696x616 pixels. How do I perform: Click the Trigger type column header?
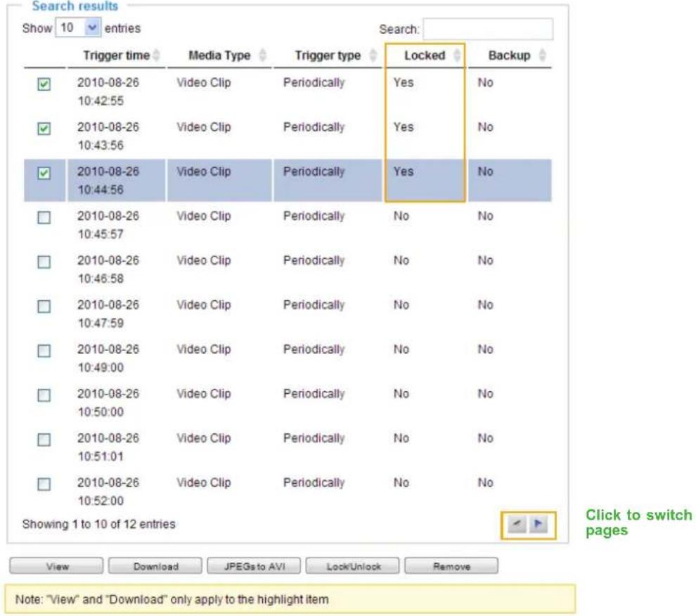tap(328, 56)
